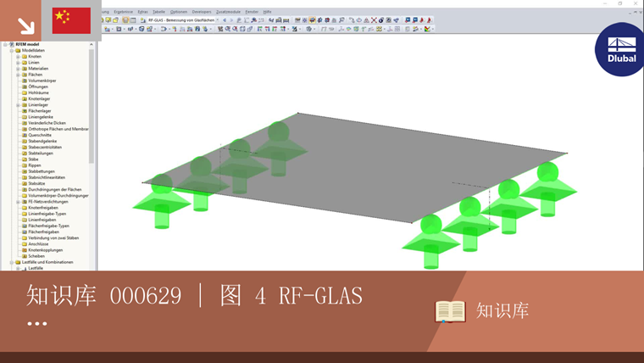
Task: Expand the Linienlager tree node
Action: pyautogui.click(x=18, y=105)
